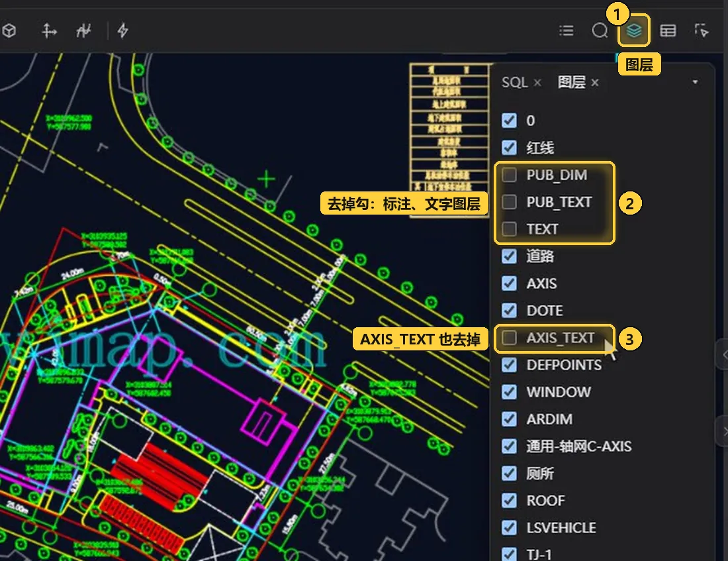Open the bulleted list icon in toolbar
Screen dimensions: 728x561
coord(567,30)
